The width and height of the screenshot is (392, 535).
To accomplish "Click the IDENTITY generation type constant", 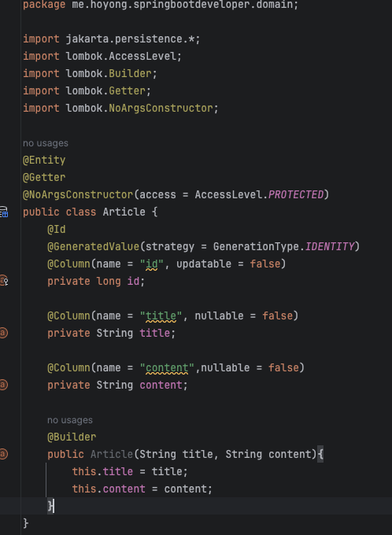I will 330,247.
